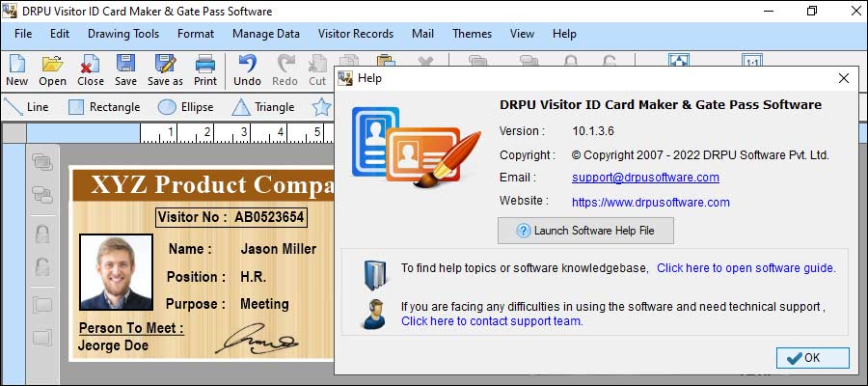The width and height of the screenshot is (868, 386).
Task: Click the Person To Meet label
Action: tap(131, 328)
